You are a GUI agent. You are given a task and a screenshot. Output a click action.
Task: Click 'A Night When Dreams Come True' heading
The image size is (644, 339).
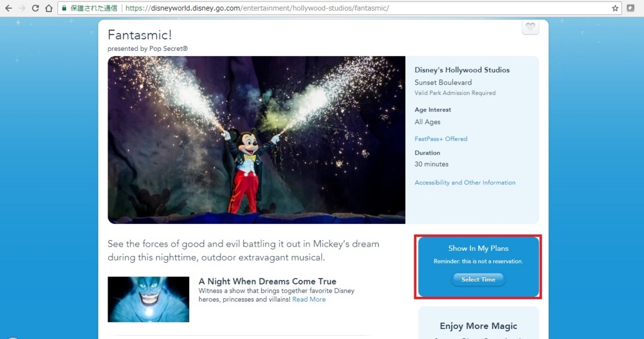click(x=267, y=282)
